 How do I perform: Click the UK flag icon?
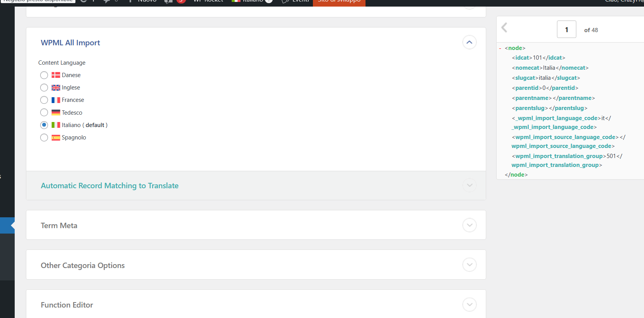point(56,88)
